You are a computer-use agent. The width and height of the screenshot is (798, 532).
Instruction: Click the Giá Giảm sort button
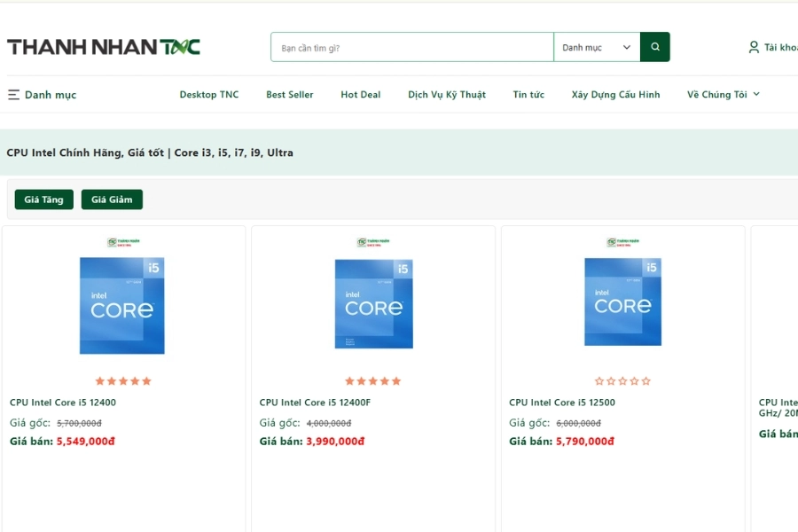coord(112,199)
